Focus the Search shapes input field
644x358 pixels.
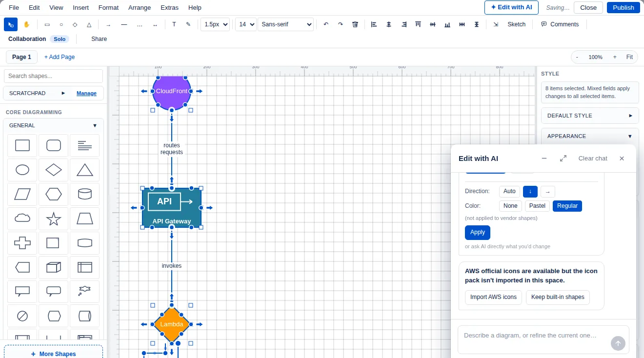pyautogui.click(x=54, y=76)
